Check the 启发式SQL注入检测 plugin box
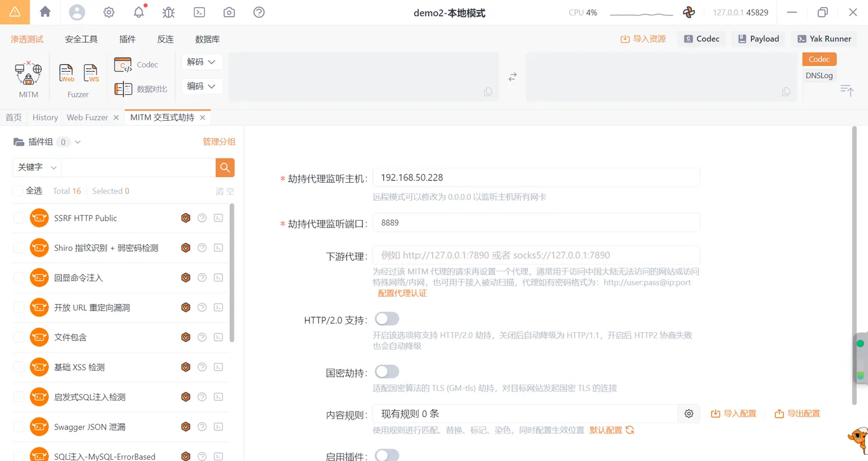This screenshot has width=868, height=461. pos(19,397)
